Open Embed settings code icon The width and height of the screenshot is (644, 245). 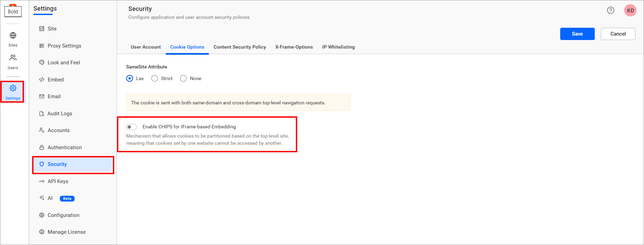[x=42, y=80]
